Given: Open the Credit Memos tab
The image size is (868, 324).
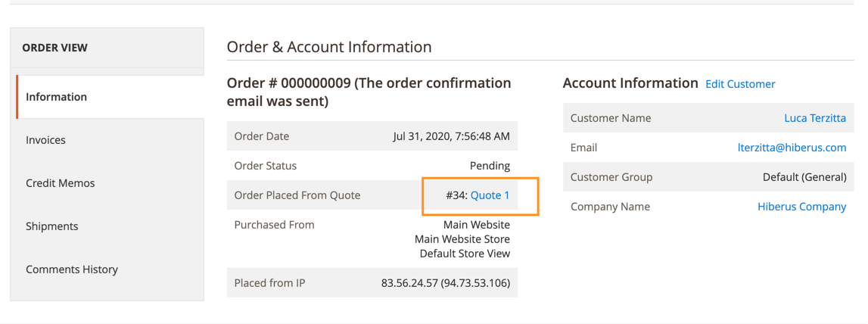Looking at the screenshot, I should [x=110, y=183].
